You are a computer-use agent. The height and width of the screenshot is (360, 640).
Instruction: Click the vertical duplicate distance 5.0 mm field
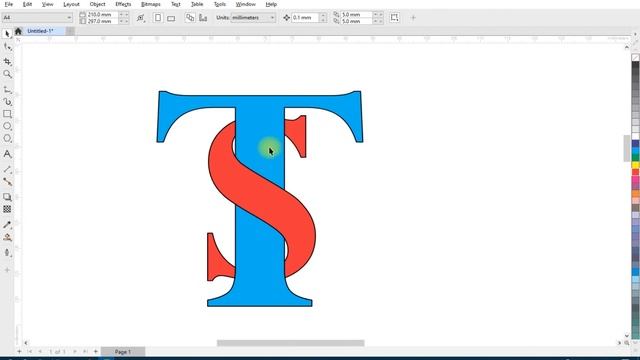[356, 21]
